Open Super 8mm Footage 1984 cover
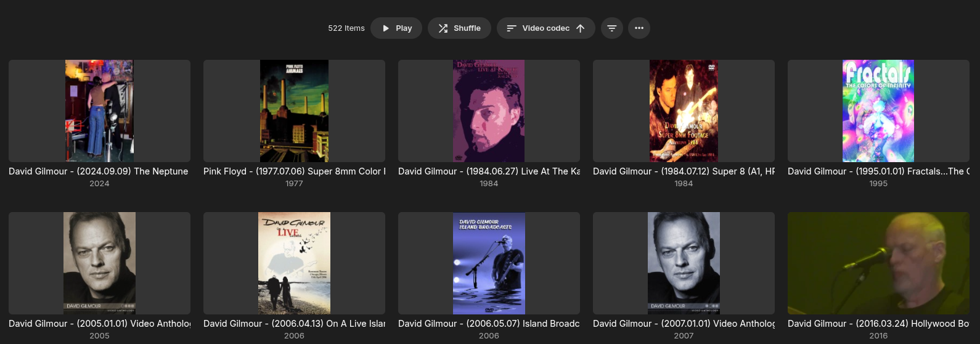980x344 pixels. tap(684, 111)
